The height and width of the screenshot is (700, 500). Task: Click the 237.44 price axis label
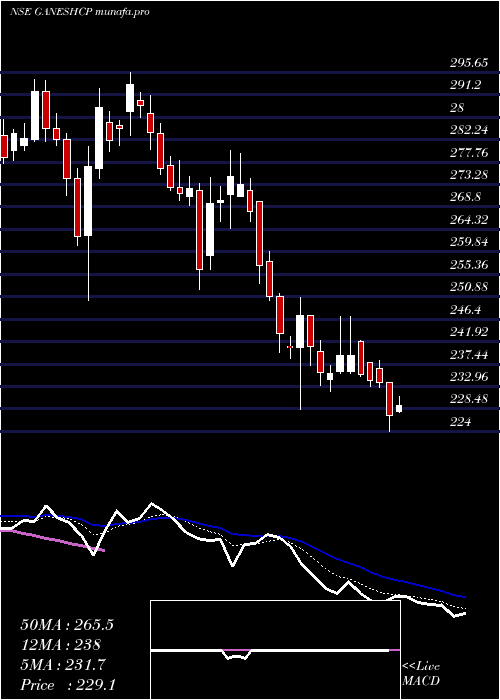(468, 354)
